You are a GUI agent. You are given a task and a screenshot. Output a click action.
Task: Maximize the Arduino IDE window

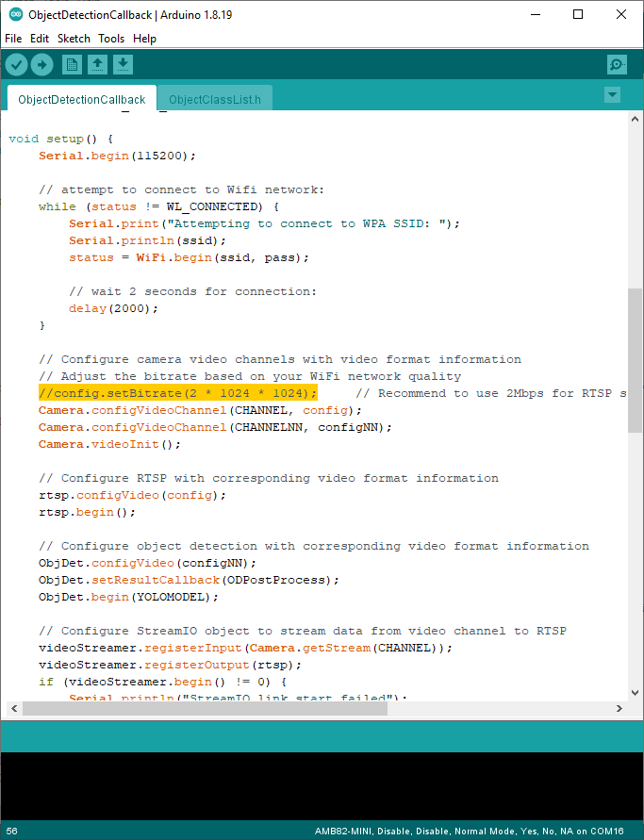577,15
